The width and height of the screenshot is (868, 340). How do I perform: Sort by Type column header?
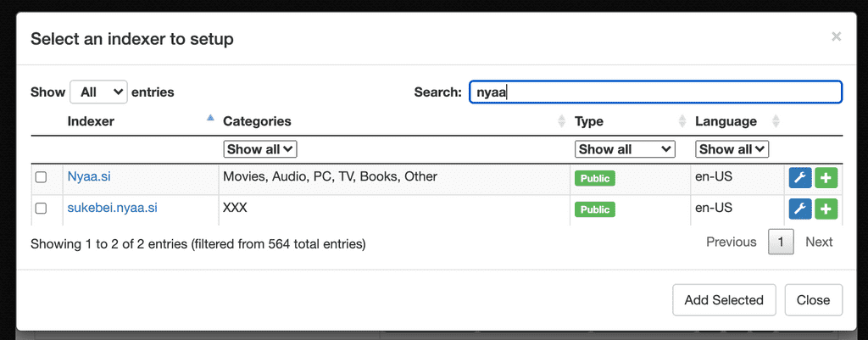click(589, 121)
